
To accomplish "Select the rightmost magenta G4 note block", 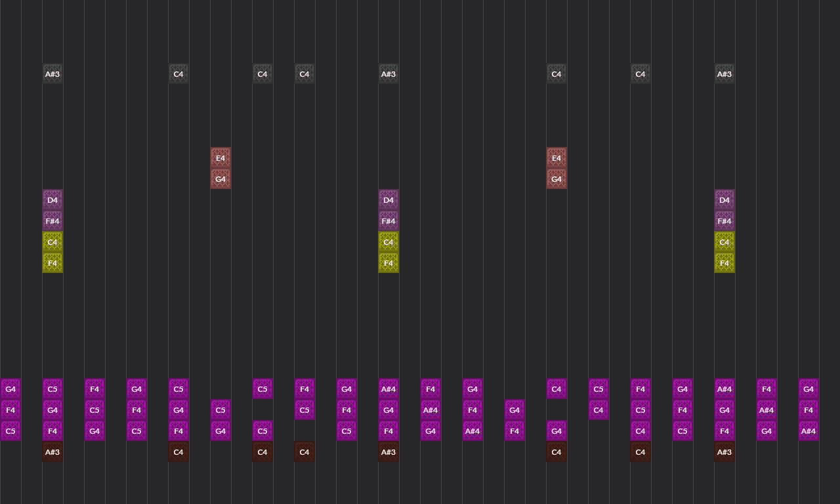I will (808, 389).
